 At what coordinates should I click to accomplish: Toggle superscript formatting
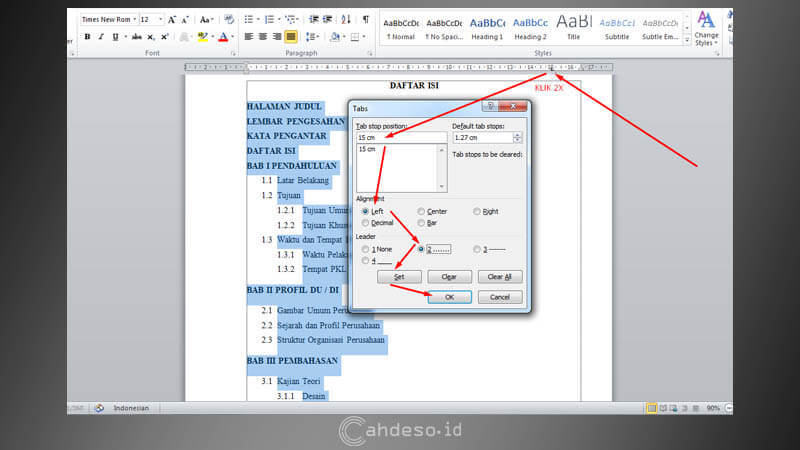point(164,37)
